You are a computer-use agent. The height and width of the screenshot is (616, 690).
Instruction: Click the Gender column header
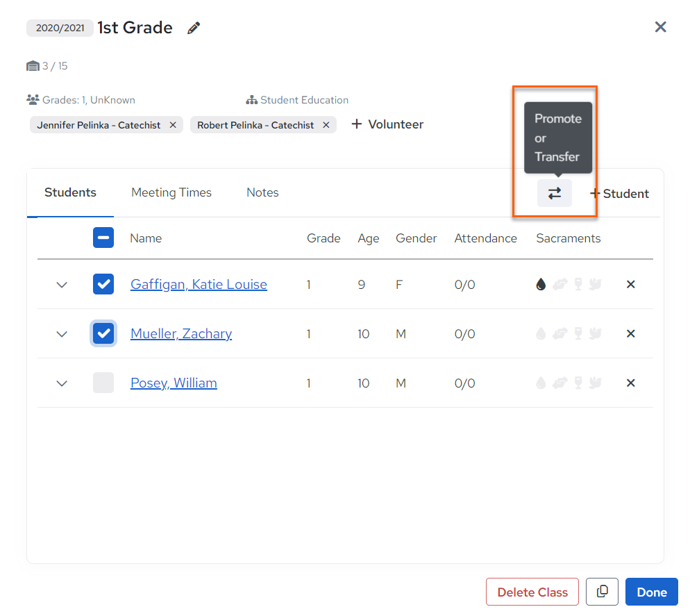(x=416, y=238)
